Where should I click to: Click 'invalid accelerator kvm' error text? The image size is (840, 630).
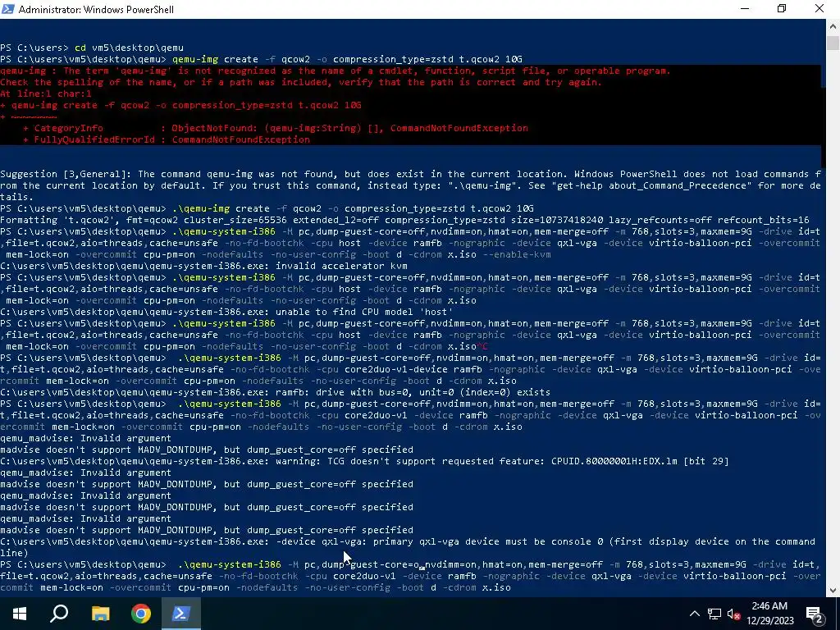tap(341, 266)
